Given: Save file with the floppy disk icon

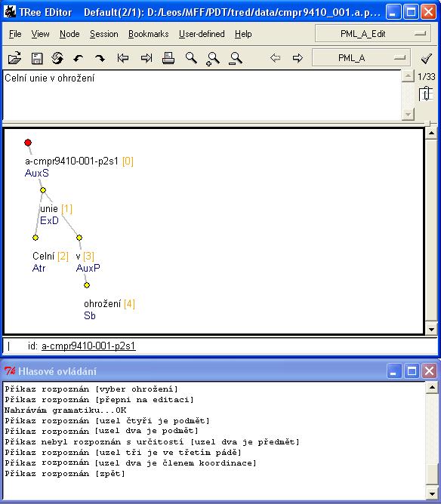Looking at the screenshot, I should click(x=37, y=59).
